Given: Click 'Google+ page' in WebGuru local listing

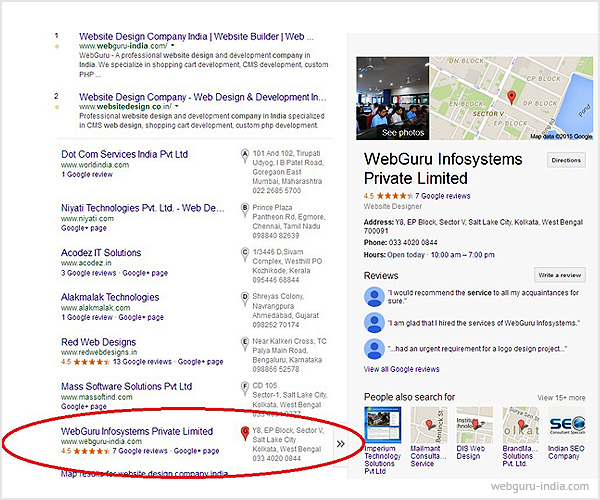Looking at the screenshot, I should click(x=196, y=451).
